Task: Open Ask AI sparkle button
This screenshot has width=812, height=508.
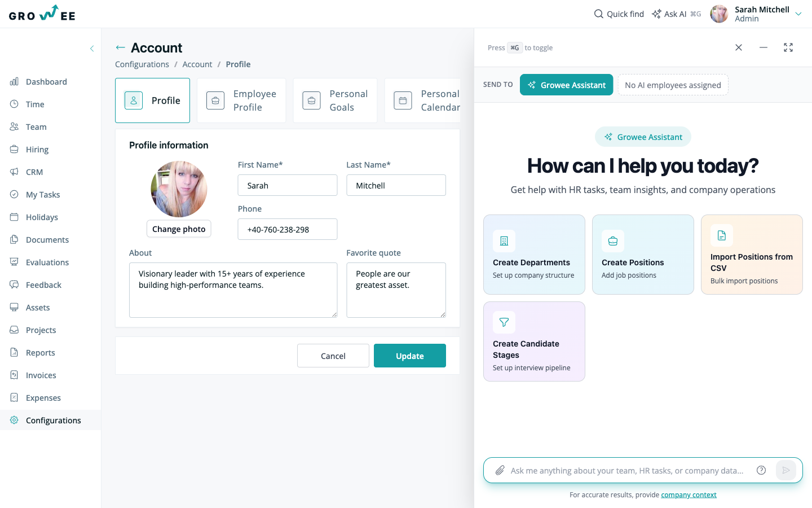Action: [x=676, y=14]
